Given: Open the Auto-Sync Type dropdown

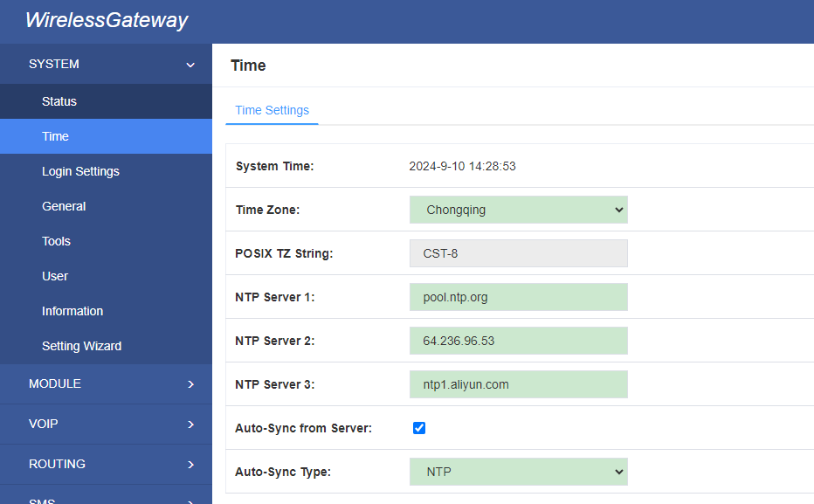Looking at the screenshot, I should tap(519, 472).
